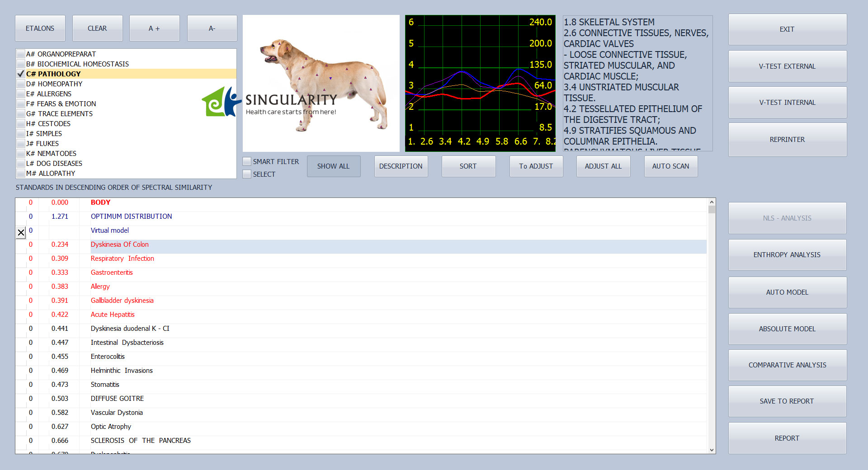The width and height of the screenshot is (868, 470).
Task: Run ENTHROPY ANALYSIS
Action: (x=787, y=255)
